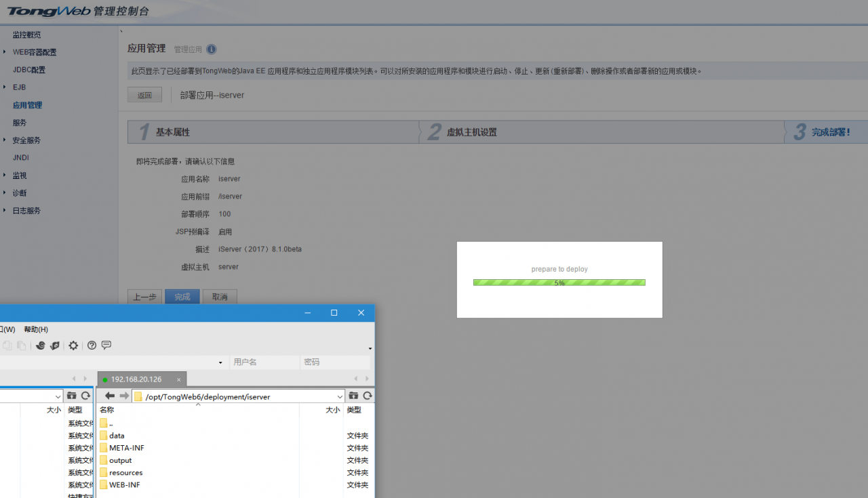Minimize the FTP client window
The height and width of the screenshot is (498, 868).
pyautogui.click(x=307, y=312)
